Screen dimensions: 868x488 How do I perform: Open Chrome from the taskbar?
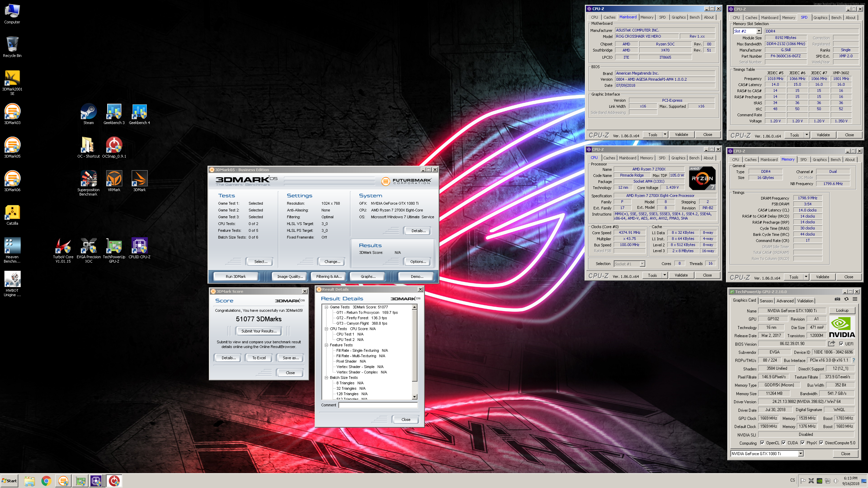(46, 481)
